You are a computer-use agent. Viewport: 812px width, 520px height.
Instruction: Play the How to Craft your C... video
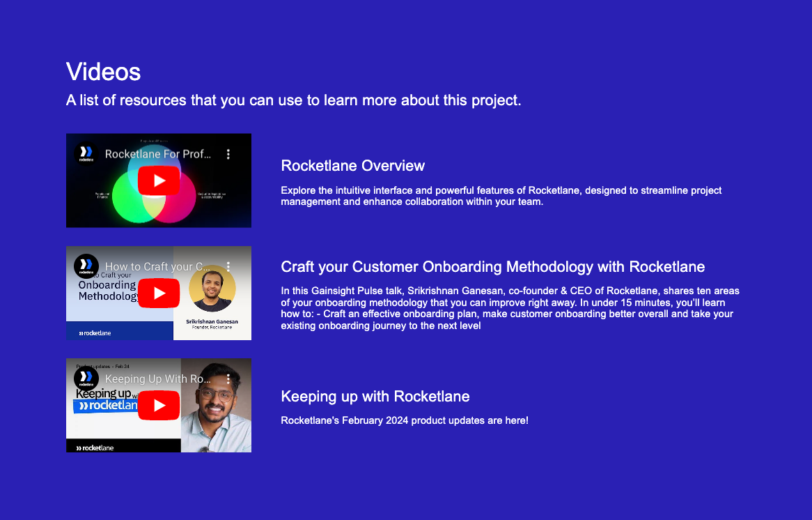tap(159, 293)
